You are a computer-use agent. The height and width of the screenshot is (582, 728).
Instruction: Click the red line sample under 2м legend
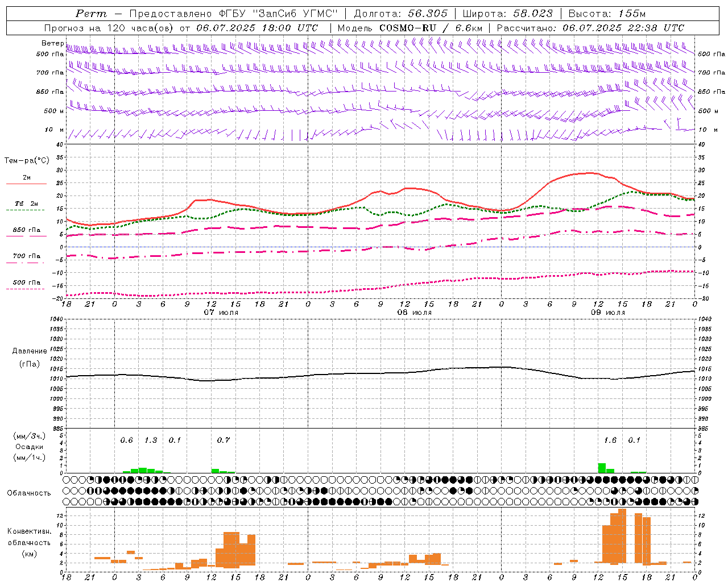pyautogui.click(x=26, y=184)
